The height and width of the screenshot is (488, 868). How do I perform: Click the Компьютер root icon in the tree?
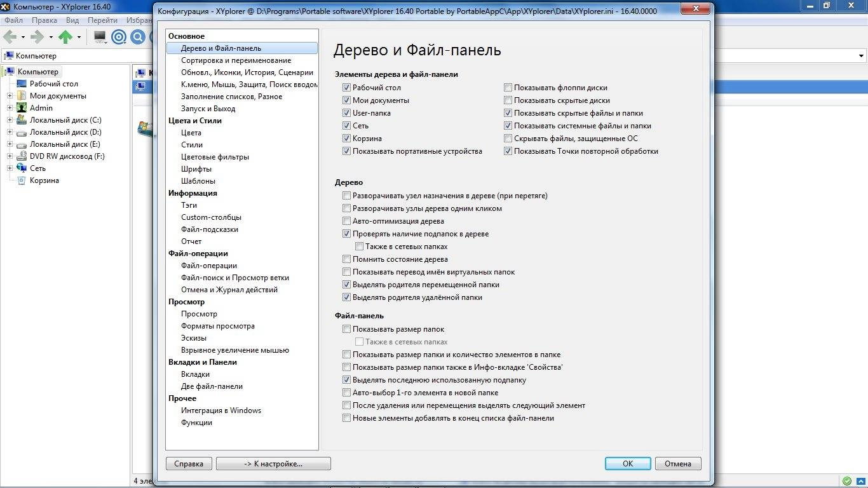pyautogui.click(x=10, y=72)
